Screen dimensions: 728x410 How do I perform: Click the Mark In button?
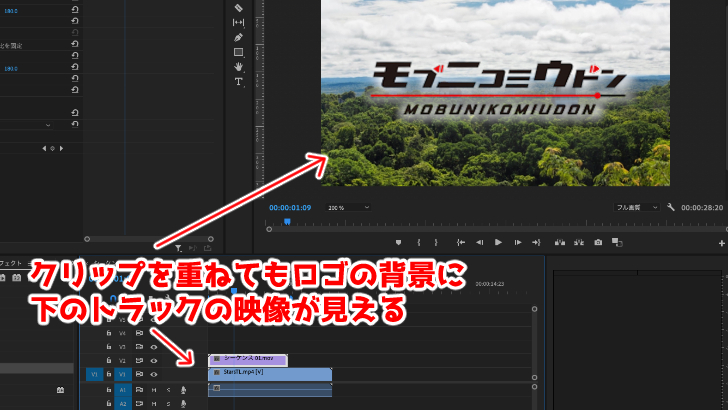coord(419,242)
